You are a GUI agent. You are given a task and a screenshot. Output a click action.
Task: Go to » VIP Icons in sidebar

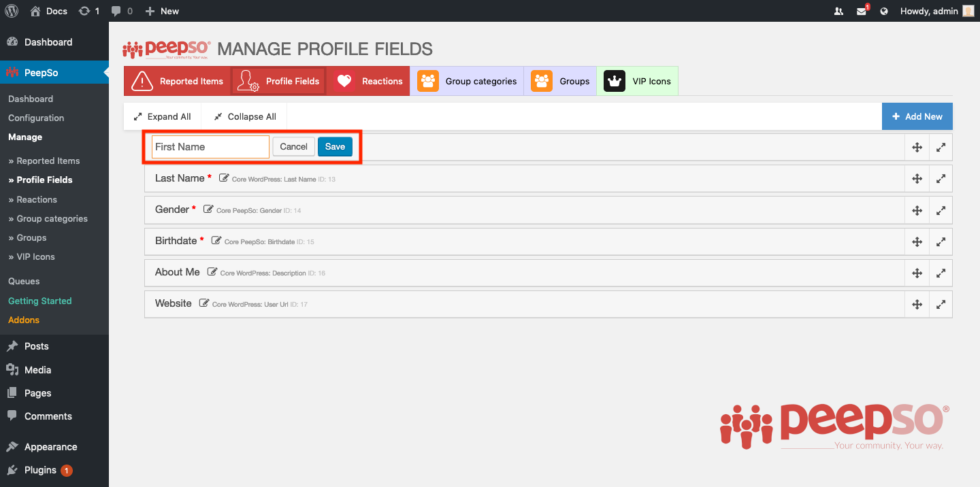pos(31,256)
